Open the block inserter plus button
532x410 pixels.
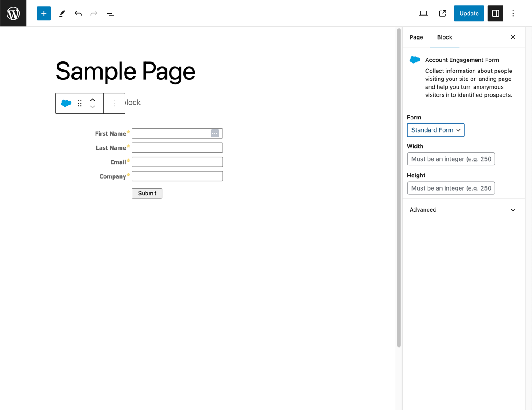pos(44,13)
